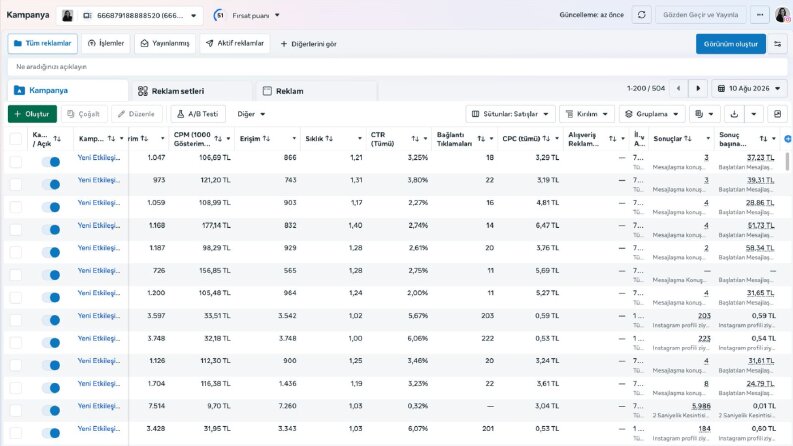Click the Çoğalt button
Image resolution: width=793 pixels, height=446 pixels.
click(84, 114)
